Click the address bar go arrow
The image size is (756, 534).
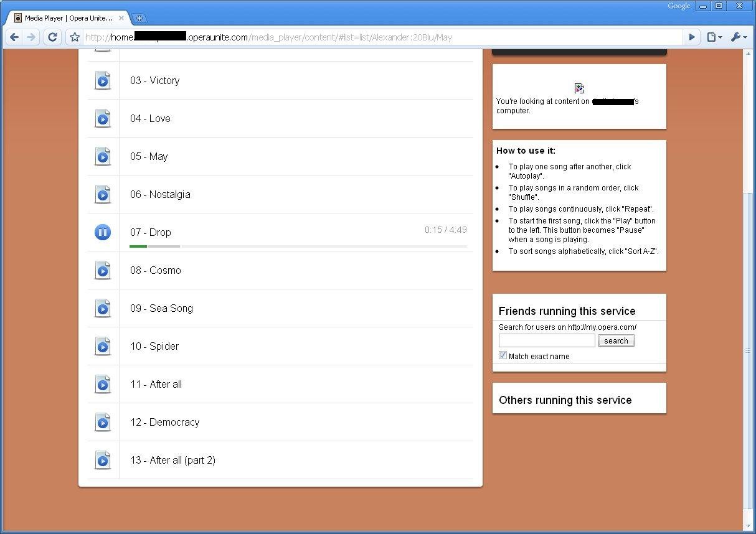691,37
